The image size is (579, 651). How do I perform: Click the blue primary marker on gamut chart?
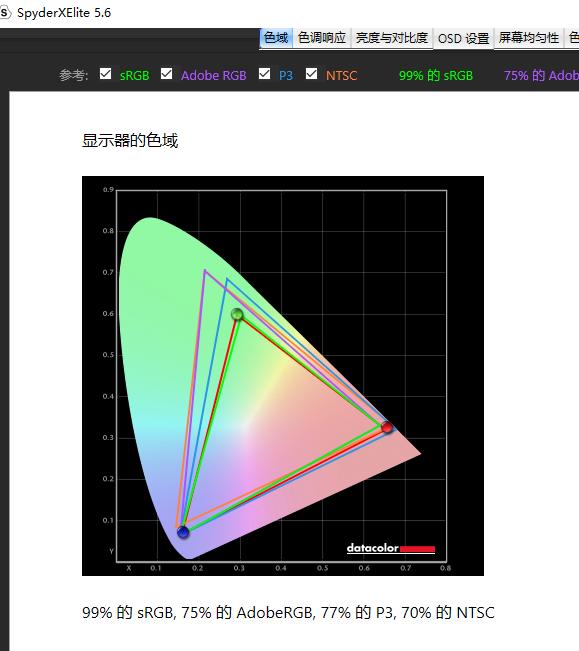pyautogui.click(x=183, y=532)
